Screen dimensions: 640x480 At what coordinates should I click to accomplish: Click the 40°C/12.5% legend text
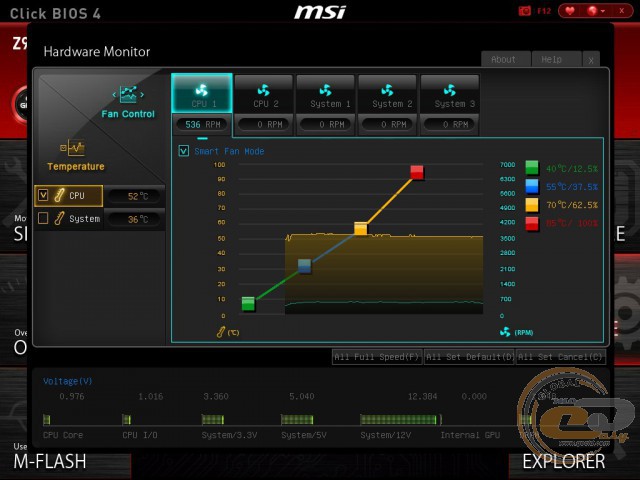(x=572, y=169)
